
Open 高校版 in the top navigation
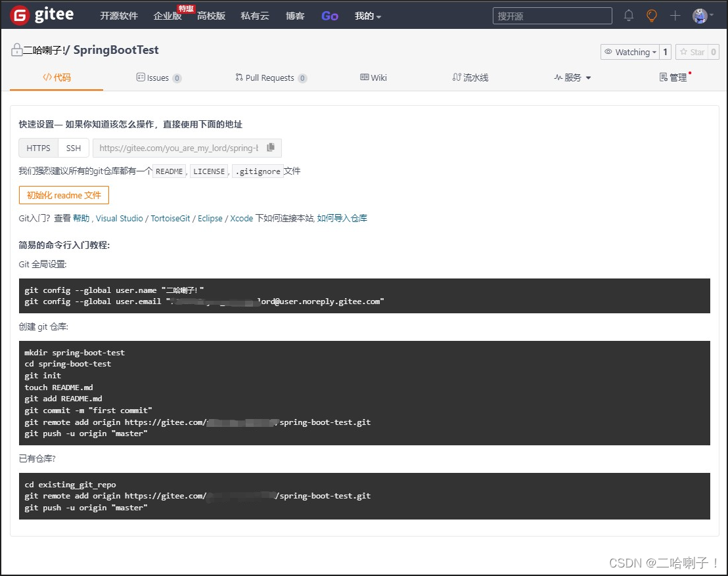[x=212, y=16]
